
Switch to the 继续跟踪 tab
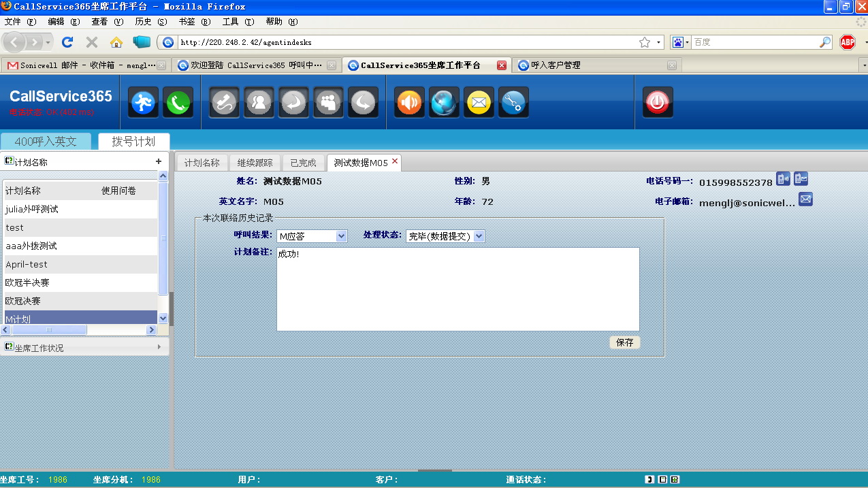[x=255, y=163]
